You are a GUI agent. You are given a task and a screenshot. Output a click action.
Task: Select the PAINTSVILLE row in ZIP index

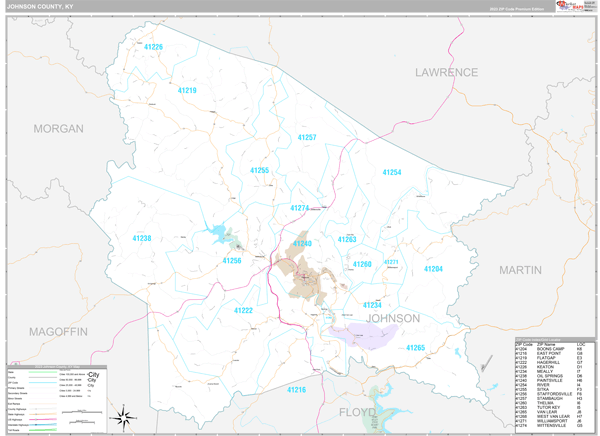pyautogui.click(x=554, y=380)
